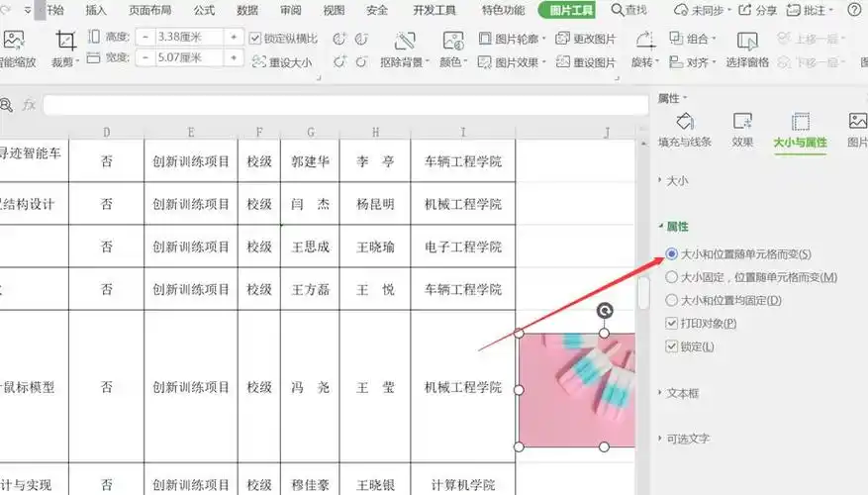Open the Selection Pane (选择窗格)
Image resolution: width=868 pixels, height=495 pixels.
click(x=747, y=49)
